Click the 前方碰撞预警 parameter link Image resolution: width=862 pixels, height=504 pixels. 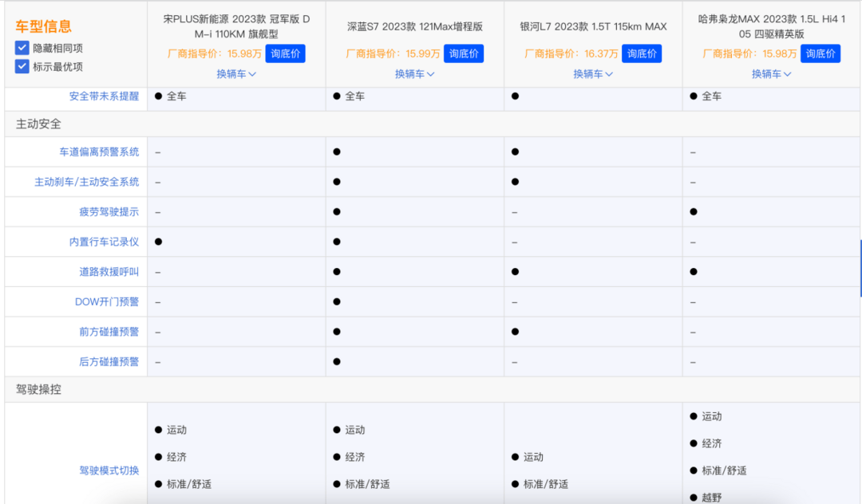(109, 332)
